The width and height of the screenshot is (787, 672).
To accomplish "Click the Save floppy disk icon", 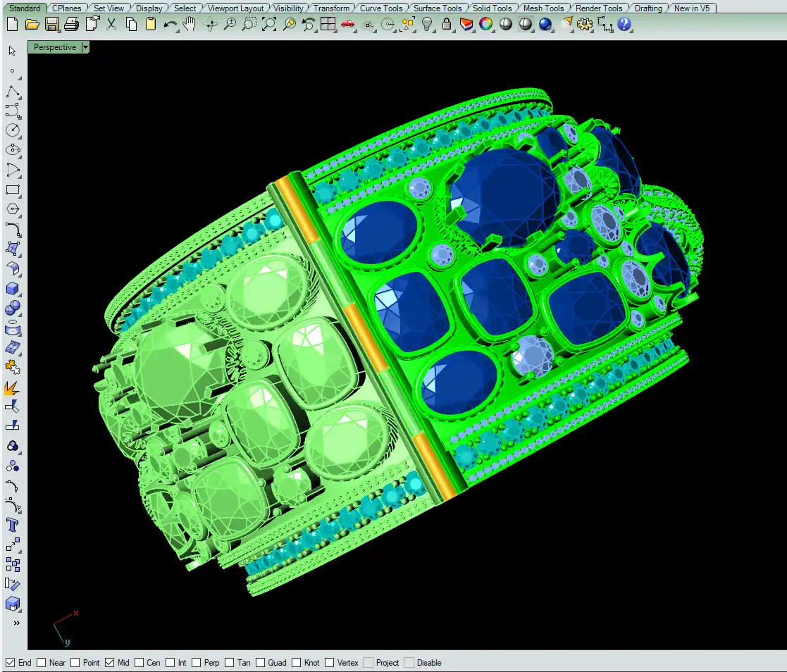I will click(51, 25).
